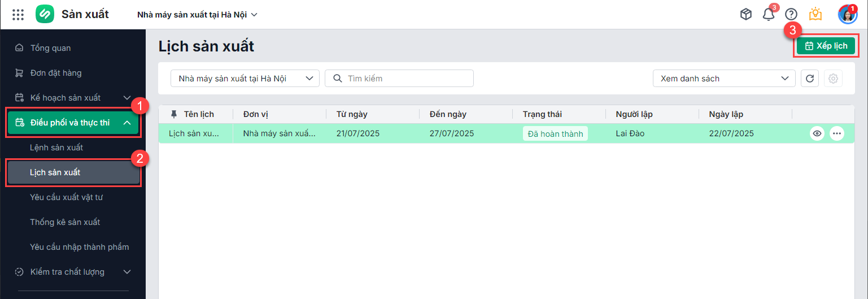The height and width of the screenshot is (299, 868).
Task: Click the pin icon in Tên lịch header
Action: click(173, 114)
